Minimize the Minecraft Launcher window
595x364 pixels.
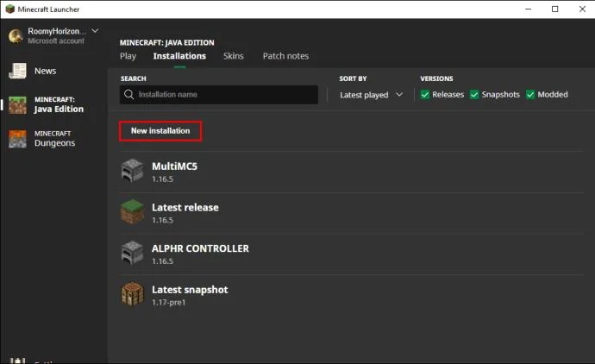[529, 9]
